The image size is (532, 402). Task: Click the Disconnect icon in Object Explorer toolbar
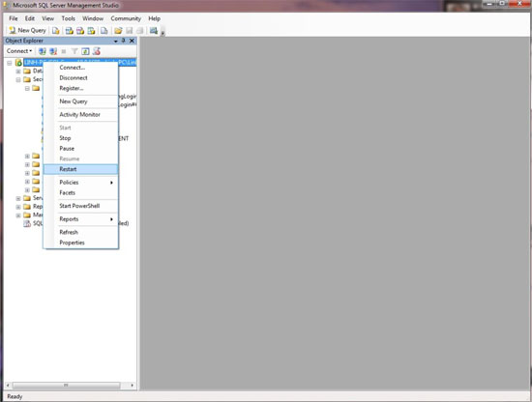53,51
